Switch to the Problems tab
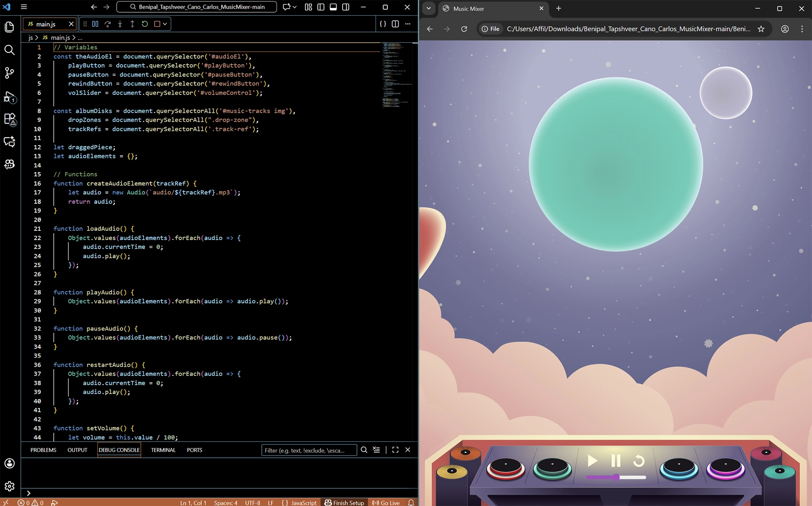This screenshot has height=506, width=812. coord(43,450)
